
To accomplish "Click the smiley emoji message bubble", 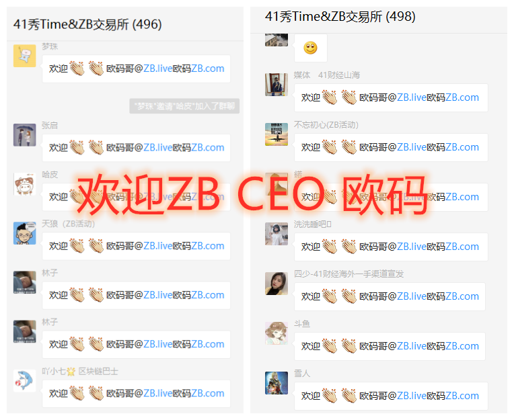I will click(310, 48).
